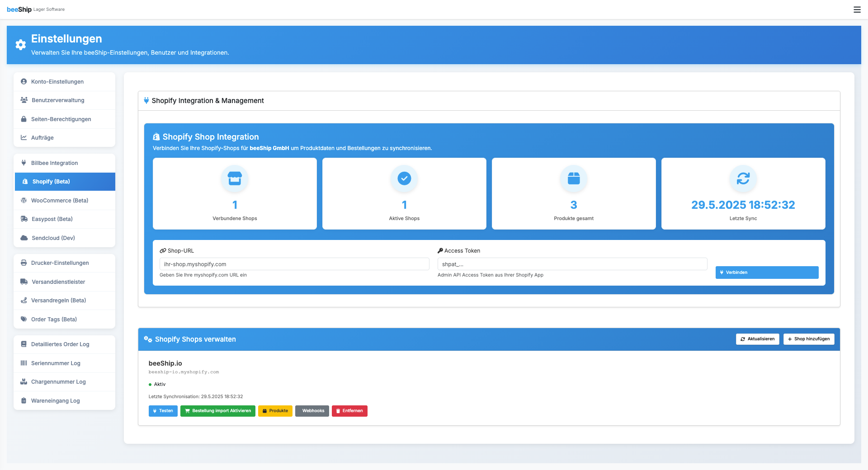The width and height of the screenshot is (868, 470).
Task: Click the Produkte gesamt box icon
Action: (x=574, y=179)
